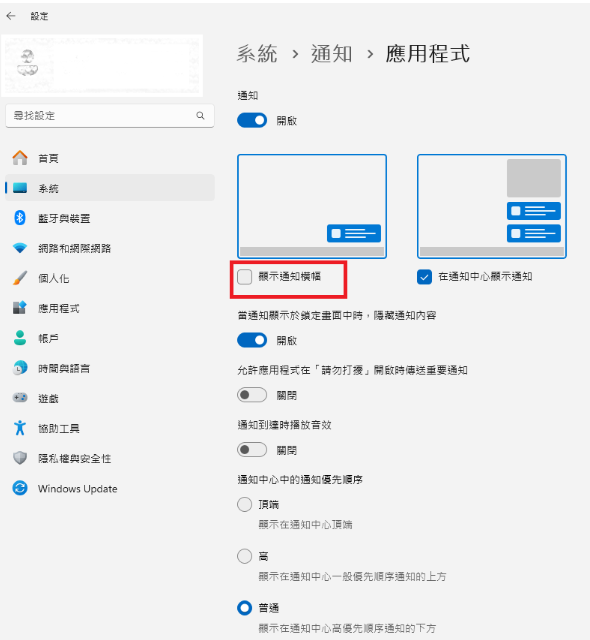Open 網路和網際網路 Wi-Fi icon
Image resolution: width=590 pixels, height=640 pixels.
(20, 248)
